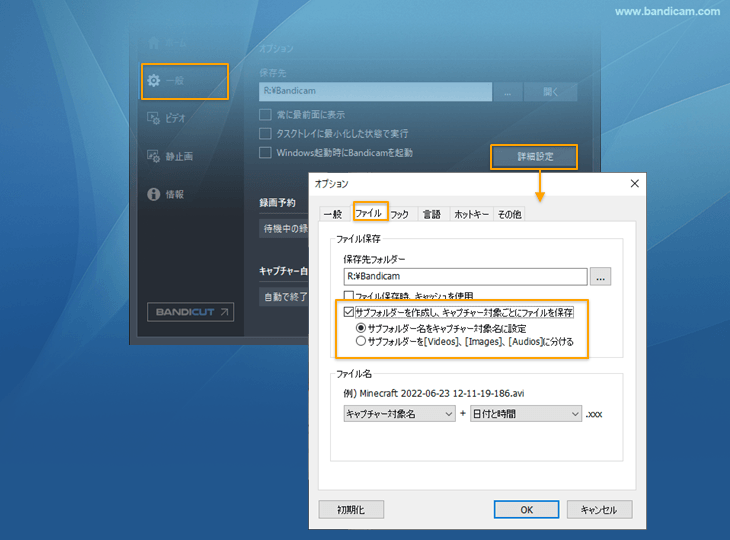This screenshot has height=540, width=730.
Task: Click the 初期化 reset button
Action: 351,510
